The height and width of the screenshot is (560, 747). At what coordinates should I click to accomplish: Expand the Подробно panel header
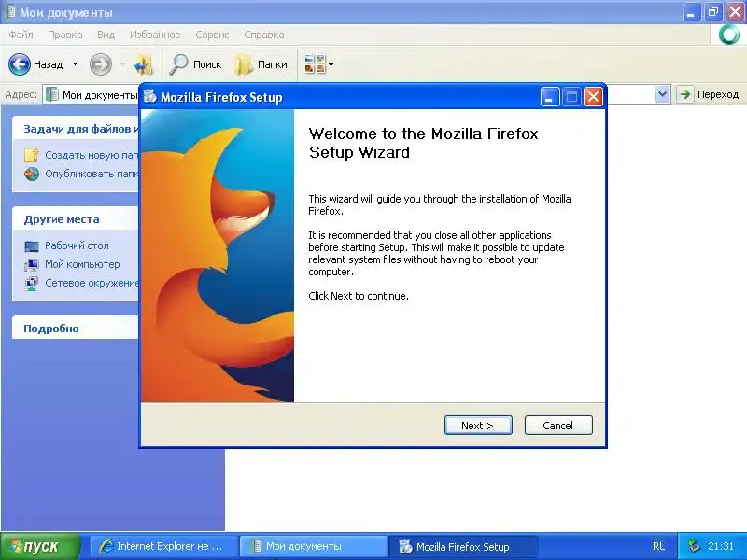click(x=76, y=329)
